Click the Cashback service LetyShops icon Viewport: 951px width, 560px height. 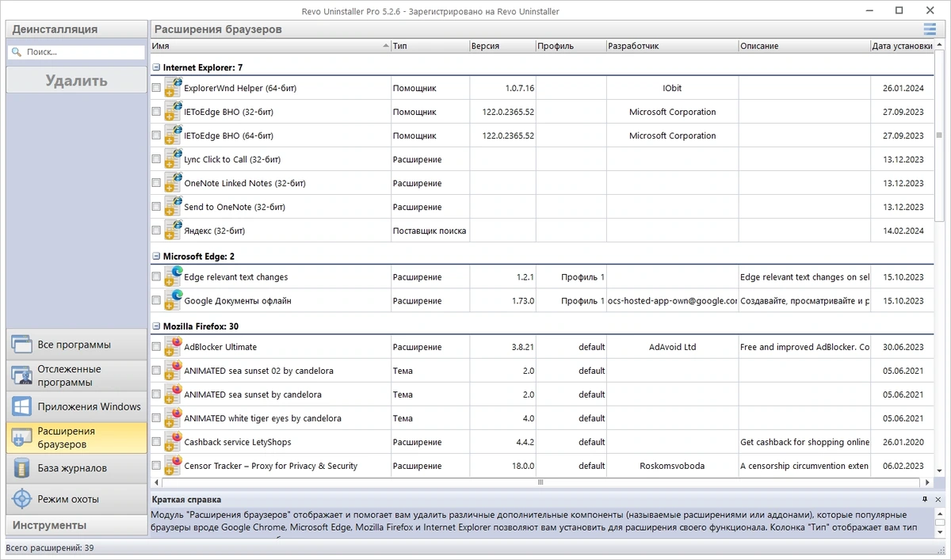click(174, 442)
